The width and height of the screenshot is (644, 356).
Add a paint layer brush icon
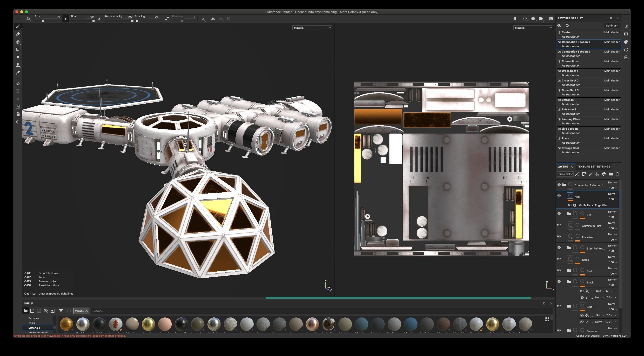(590, 174)
